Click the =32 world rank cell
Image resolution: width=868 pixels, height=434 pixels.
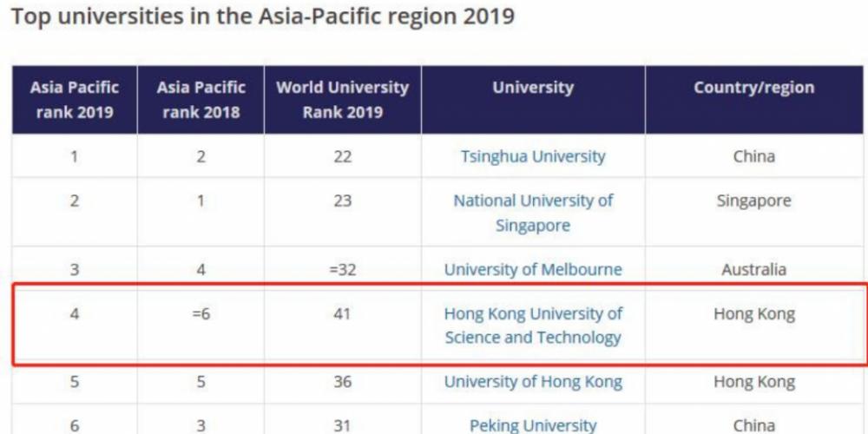[x=342, y=269]
